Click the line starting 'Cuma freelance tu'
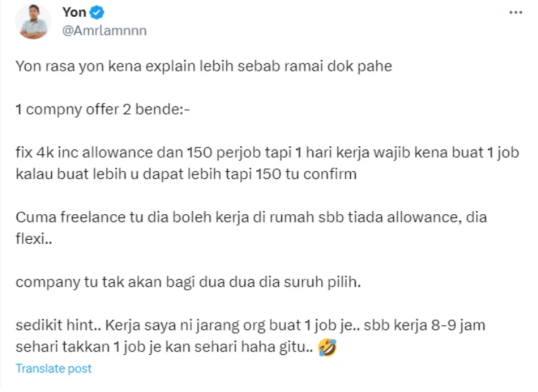 (251, 218)
